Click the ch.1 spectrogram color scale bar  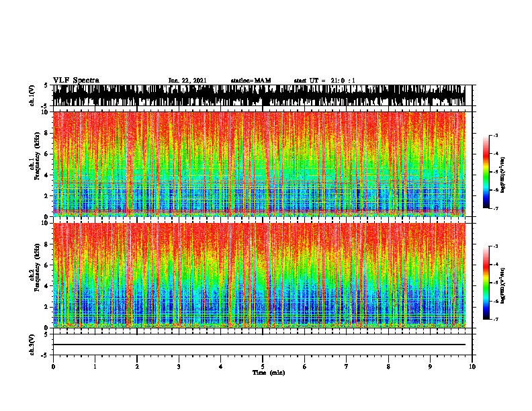[486, 172]
